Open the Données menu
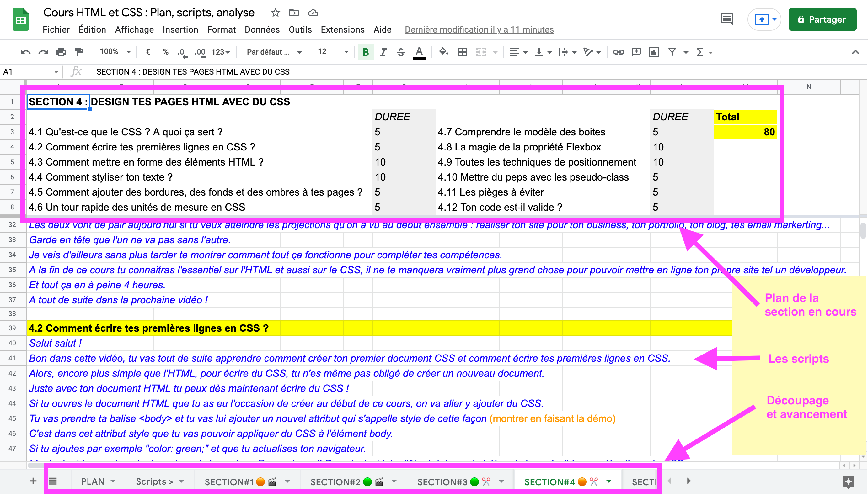868x494 pixels. pos(262,29)
